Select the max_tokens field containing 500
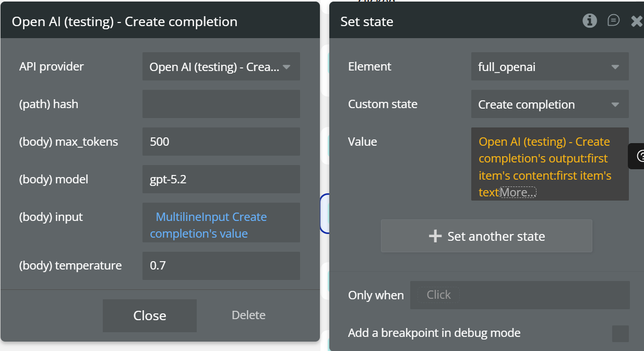 tap(221, 142)
